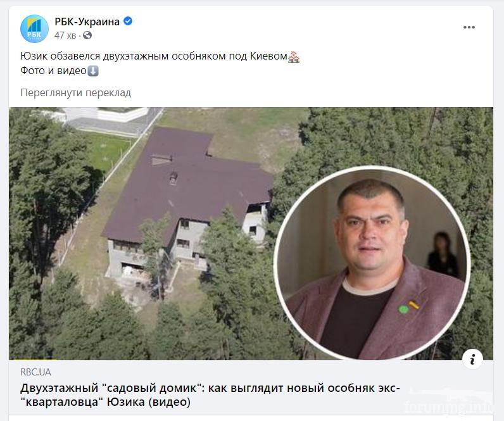Screen dimensions: 504x421
Task: Click the 47 хв post timestamp
Action: tap(65, 35)
